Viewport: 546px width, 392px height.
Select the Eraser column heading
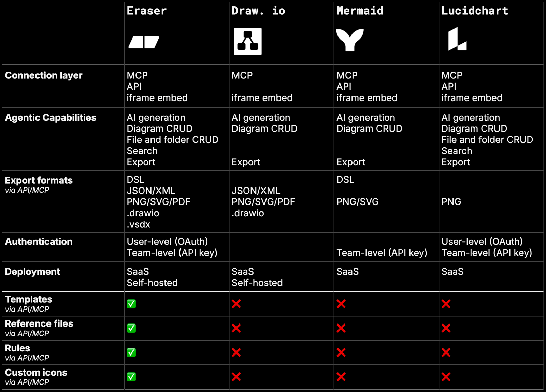tap(147, 11)
